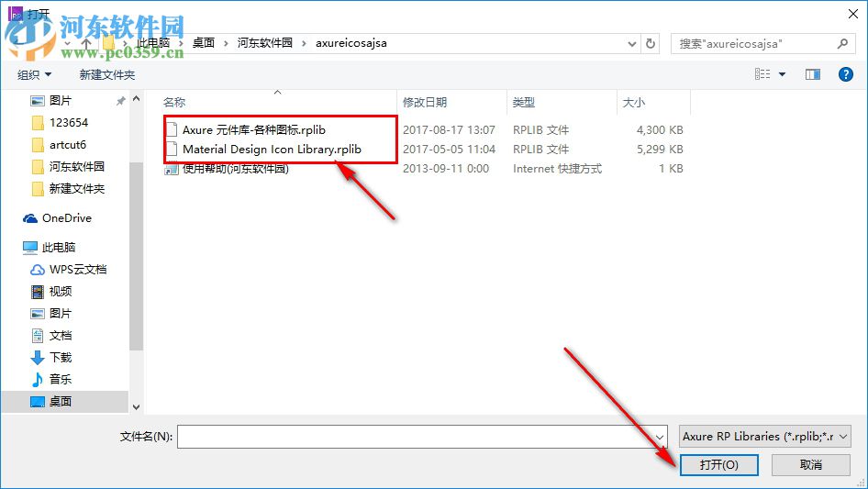This screenshot has width=868, height=489.
Task: Click the 打开(O) button
Action: click(x=718, y=464)
